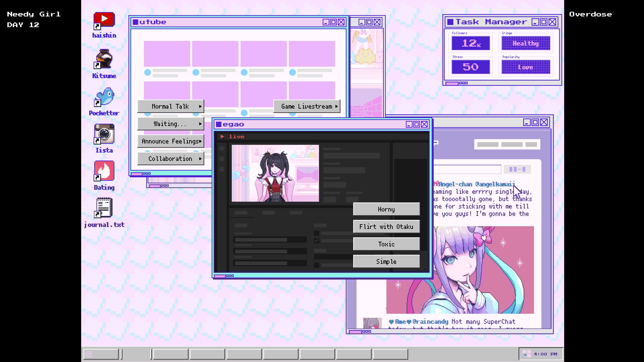
Task: Toggle the checked checkbox in egao panel
Action: click(x=316, y=241)
